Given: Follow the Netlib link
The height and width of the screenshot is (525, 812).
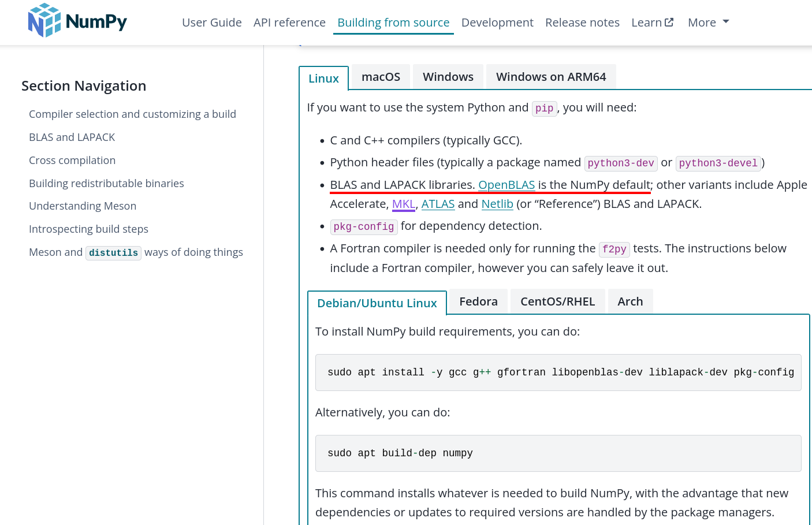Looking at the screenshot, I should click(497, 204).
